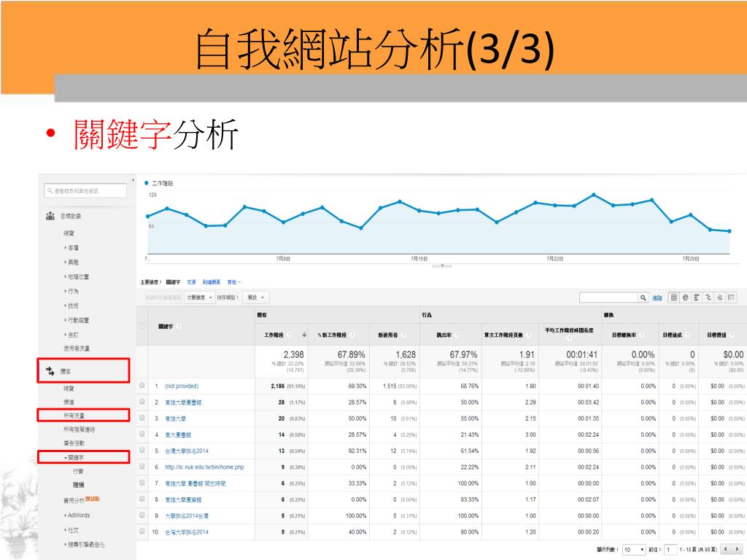Focus the go-to row number field
Image resolution: width=747 pixels, height=560 pixels.
(x=671, y=550)
